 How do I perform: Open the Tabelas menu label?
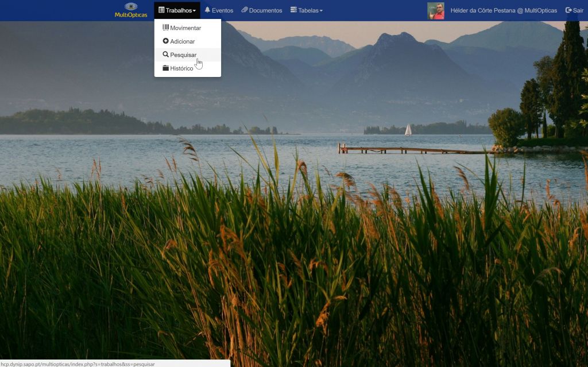(308, 10)
